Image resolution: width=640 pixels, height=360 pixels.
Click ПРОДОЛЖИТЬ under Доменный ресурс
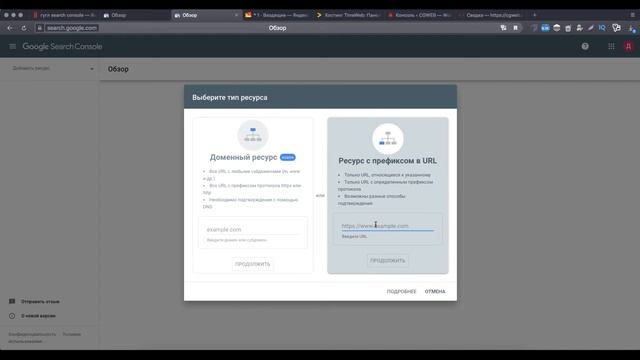click(253, 264)
